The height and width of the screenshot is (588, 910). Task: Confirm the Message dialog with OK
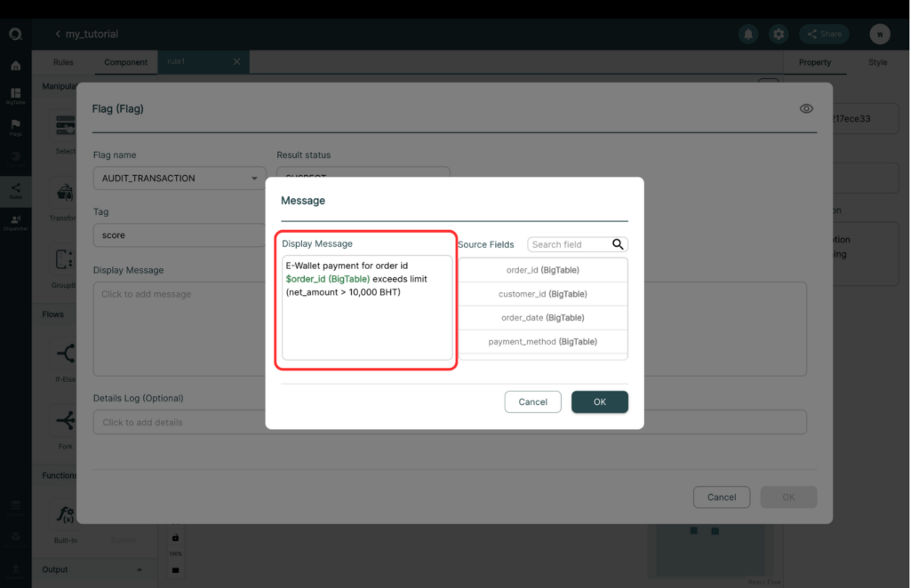(x=600, y=401)
